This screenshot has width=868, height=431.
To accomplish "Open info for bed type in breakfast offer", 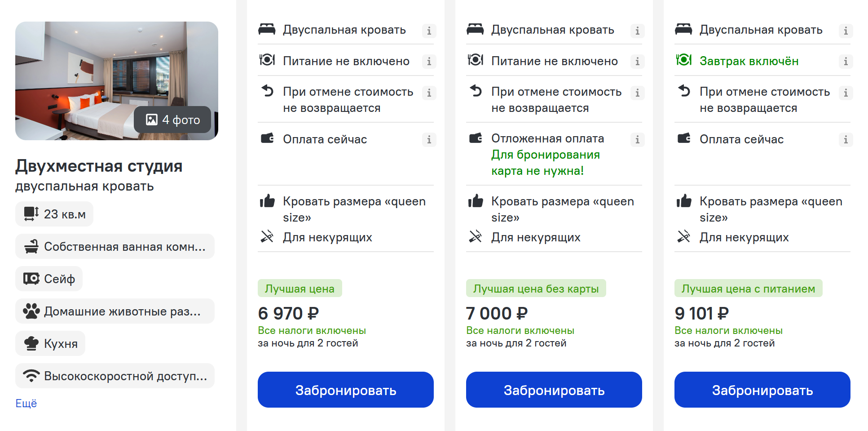I will 846,31.
